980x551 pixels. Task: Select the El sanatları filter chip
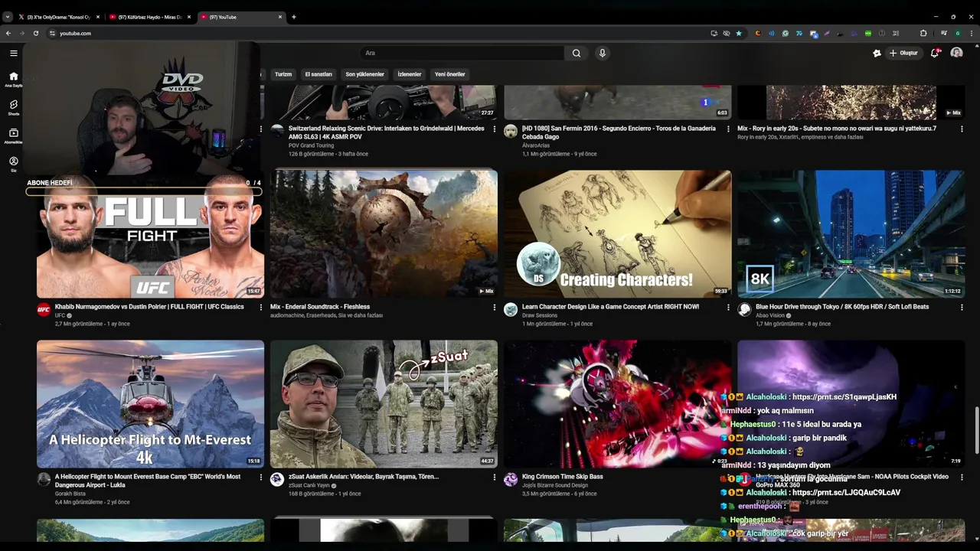pos(318,74)
